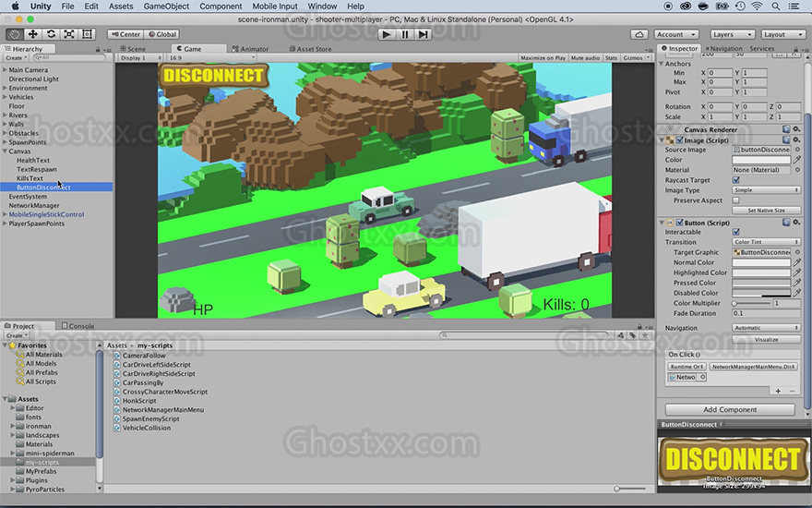
Task: Open the Image component gear menu
Action: pyautogui.click(x=796, y=140)
